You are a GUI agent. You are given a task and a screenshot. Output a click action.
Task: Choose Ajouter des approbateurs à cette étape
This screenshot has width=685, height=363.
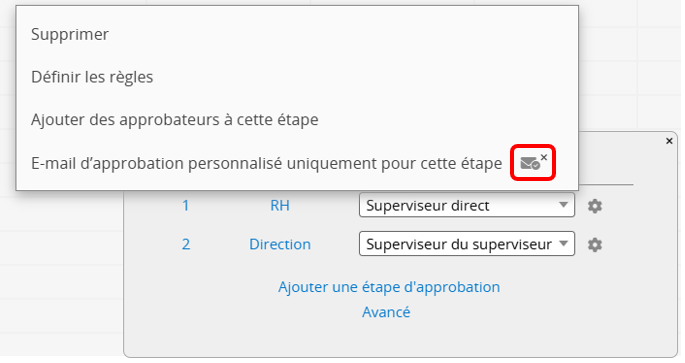[175, 120]
